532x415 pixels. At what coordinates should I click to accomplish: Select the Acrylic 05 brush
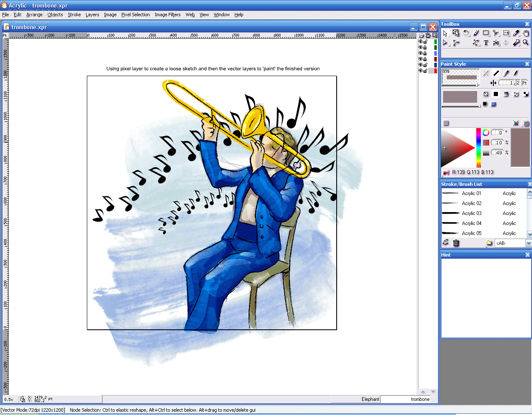(484, 233)
